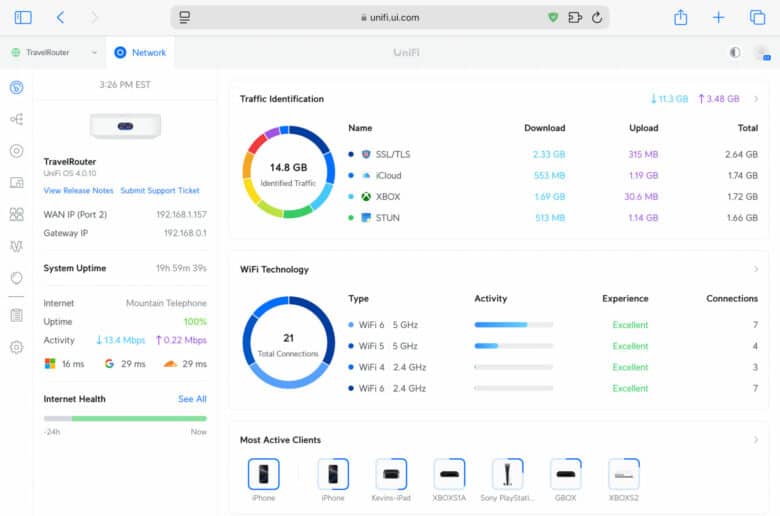Select the XBOX traffic row
Image resolution: width=780 pixels, height=516 pixels.
(553, 197)
